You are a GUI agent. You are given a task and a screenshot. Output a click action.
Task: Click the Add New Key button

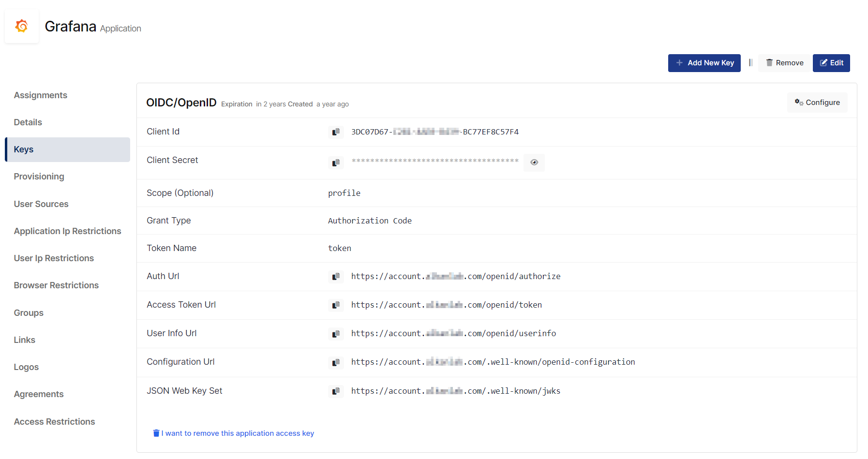tap(704, 63)
